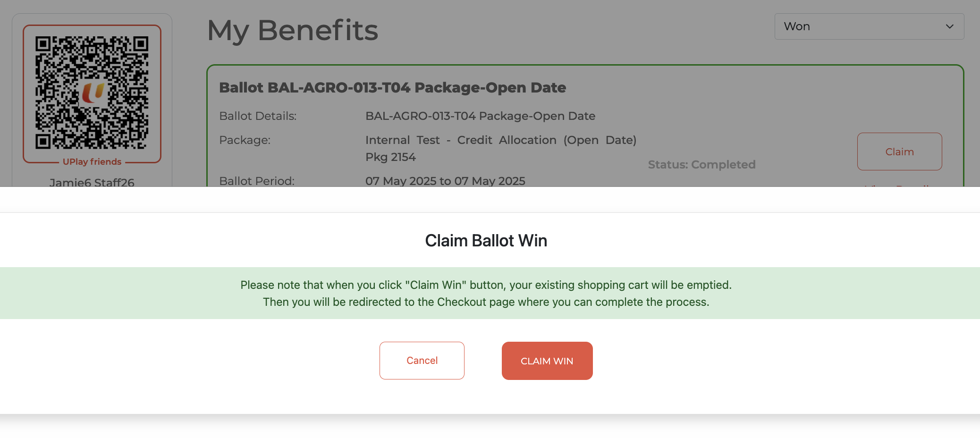Click the green shopping cart notice banner
This screenshot has height=438, width=980.
tap(486, 293)
